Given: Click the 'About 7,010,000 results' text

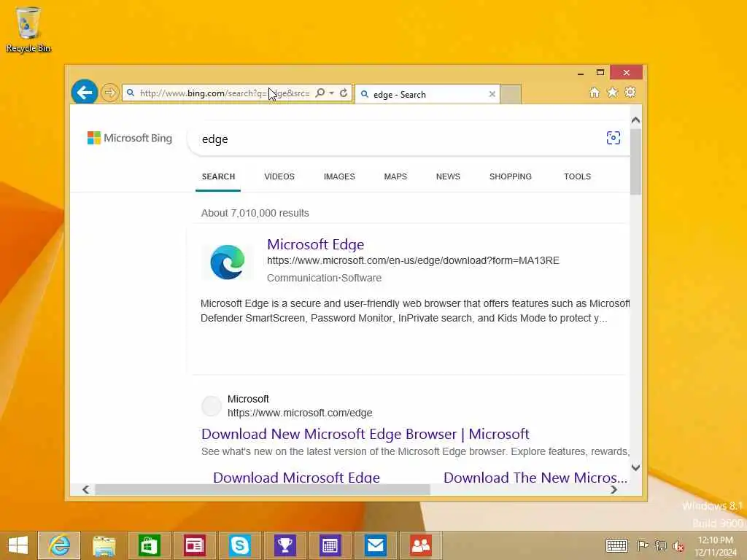Looking at the screenshot, I should point(255,213).
